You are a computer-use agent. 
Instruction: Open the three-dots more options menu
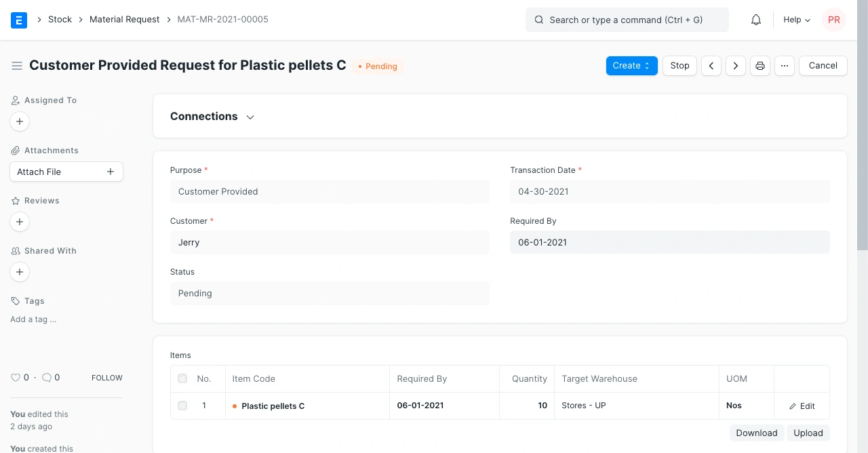point(785,66)
